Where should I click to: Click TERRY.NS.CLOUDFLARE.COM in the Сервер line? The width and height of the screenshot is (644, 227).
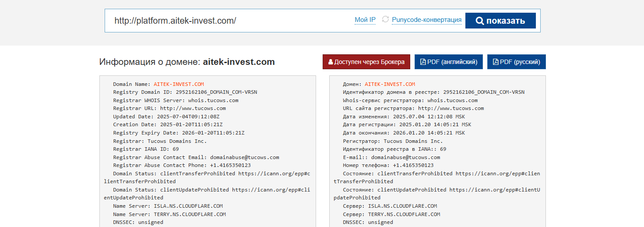404,214
